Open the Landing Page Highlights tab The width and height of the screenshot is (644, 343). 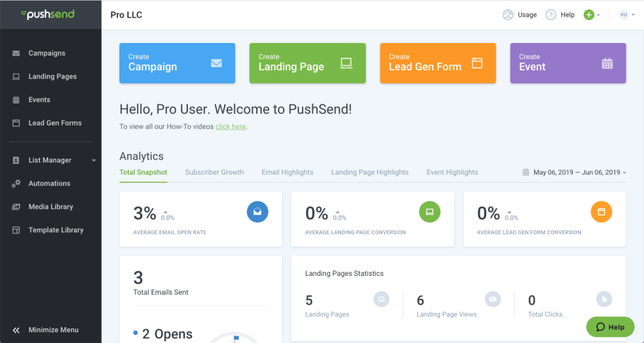(370, 172)
